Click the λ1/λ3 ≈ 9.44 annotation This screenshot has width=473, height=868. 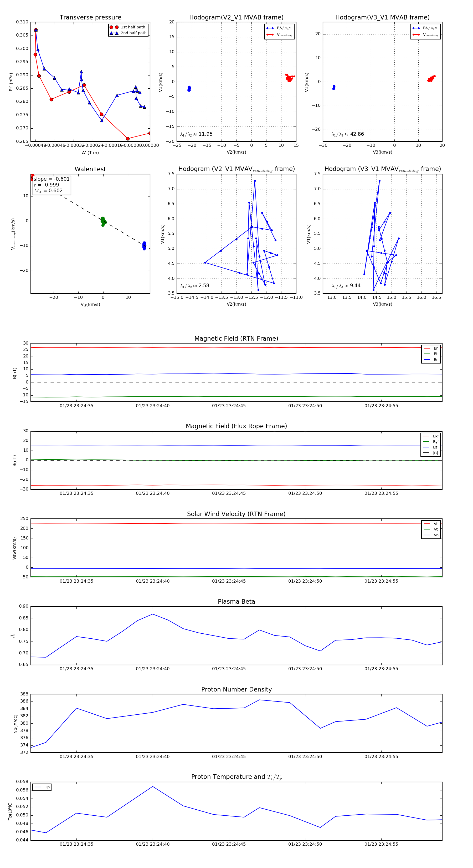(346, 286)
